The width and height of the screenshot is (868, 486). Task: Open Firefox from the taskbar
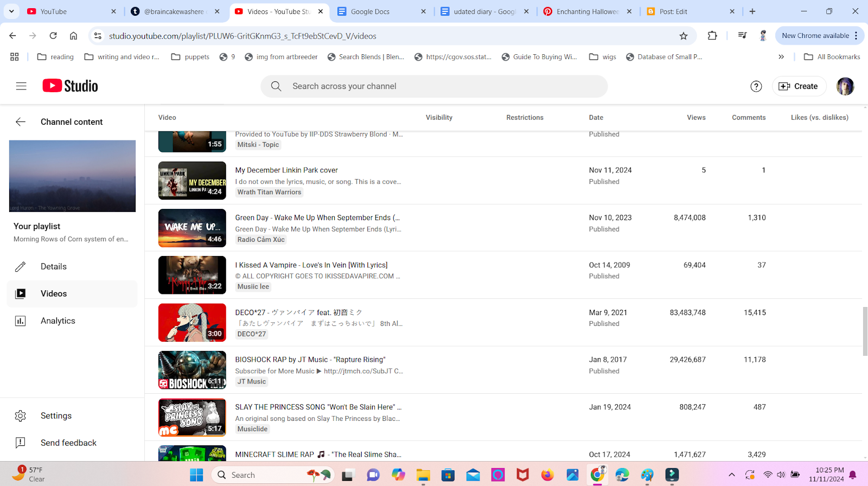point(547,475)
